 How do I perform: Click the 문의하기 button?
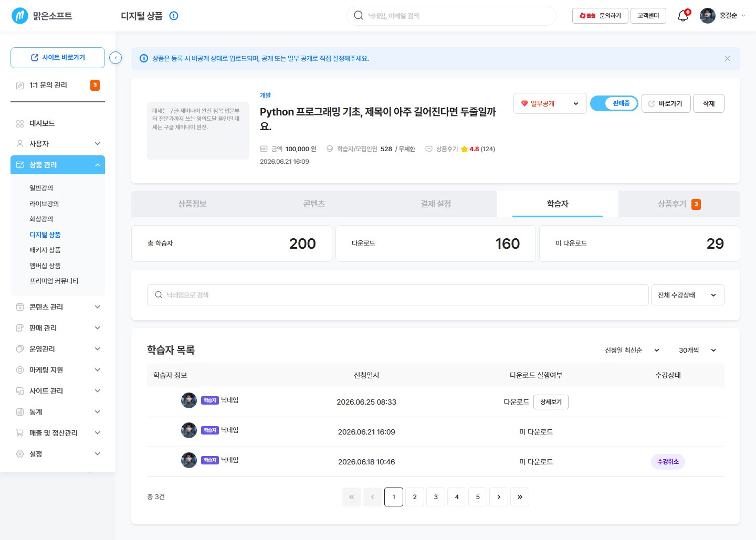[600, 16]
